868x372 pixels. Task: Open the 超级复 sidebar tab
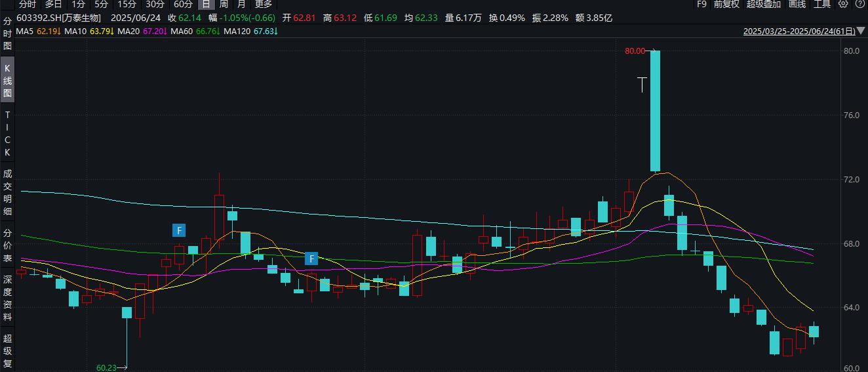tap(8, 351)
